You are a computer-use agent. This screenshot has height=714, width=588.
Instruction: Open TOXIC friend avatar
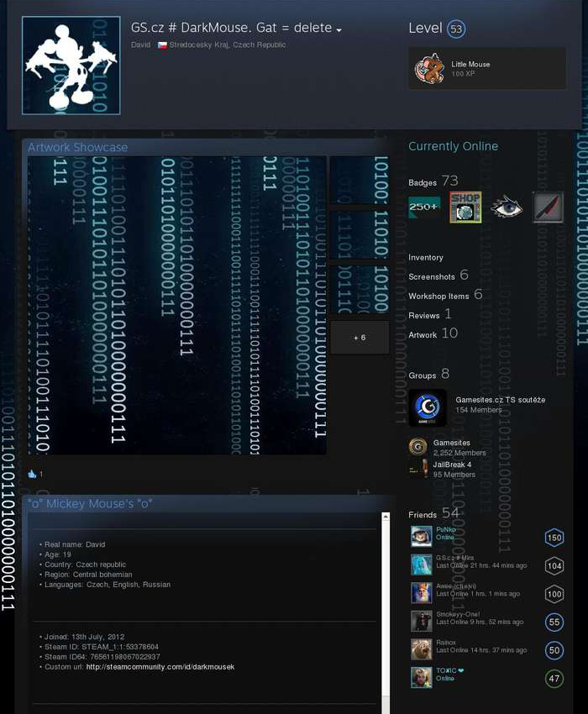coord(422,678)
